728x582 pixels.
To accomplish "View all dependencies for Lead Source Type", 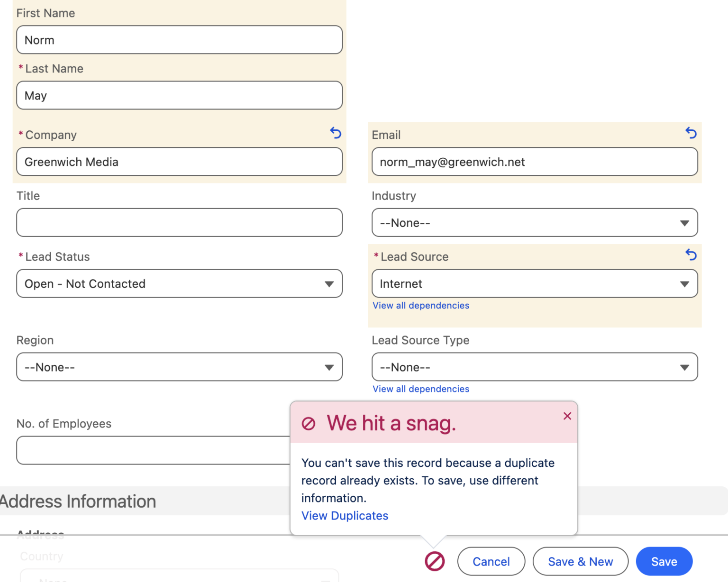I will click(x=420, y=389).
